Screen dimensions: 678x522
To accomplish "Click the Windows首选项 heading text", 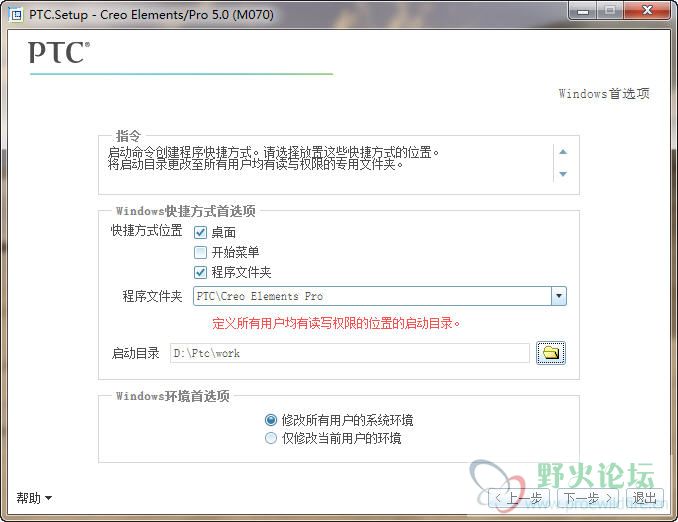I will (x=604, y=93).
